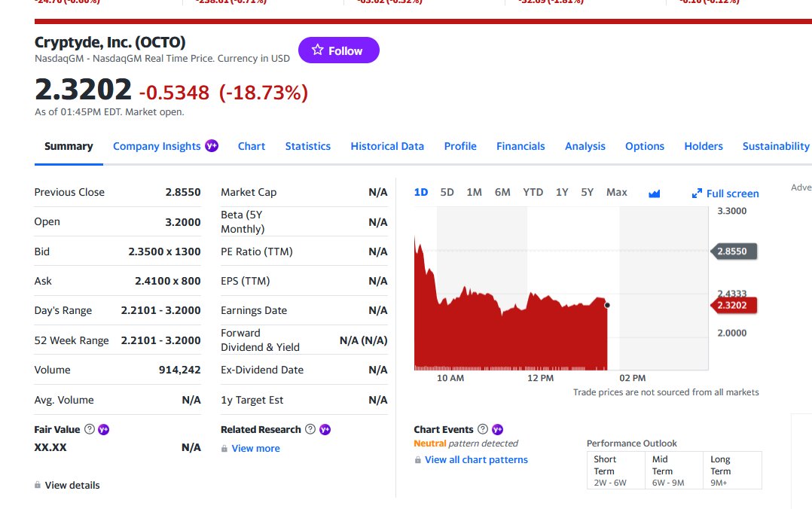The width and height of the screenshot is (812, 509).
Task: Open chart in Full screen
Action: pos(725,194)
